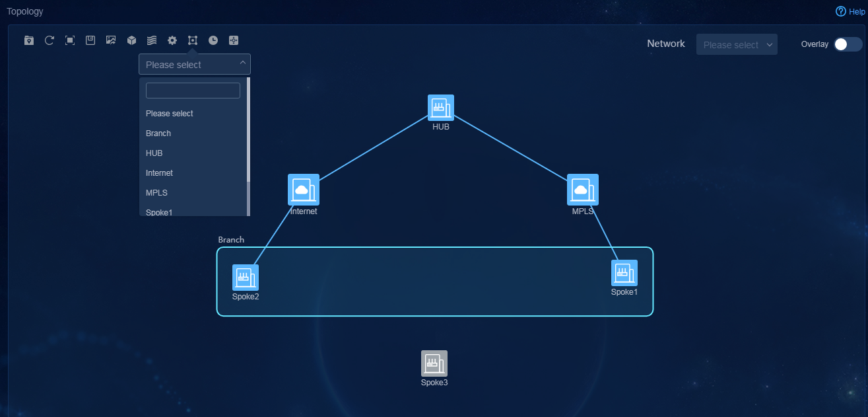
Task: Select the HUB node icon
Action: point(441,108)
